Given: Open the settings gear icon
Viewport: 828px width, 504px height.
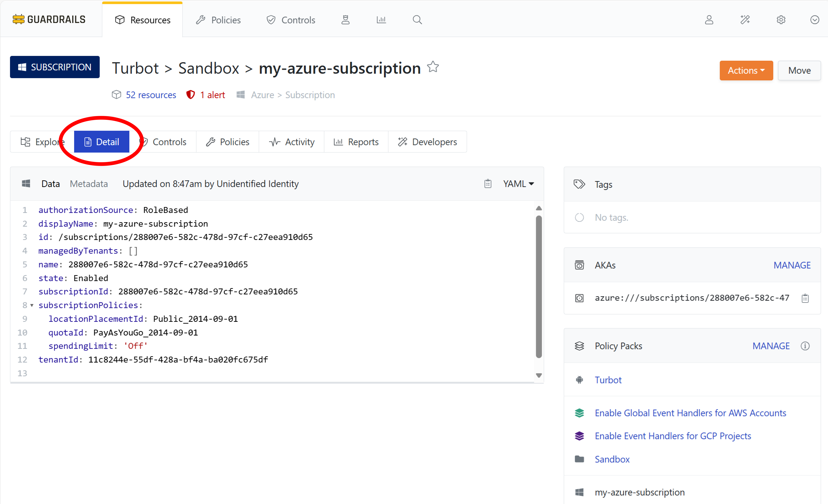Looking at the screenshot, I should click(781, 20).
